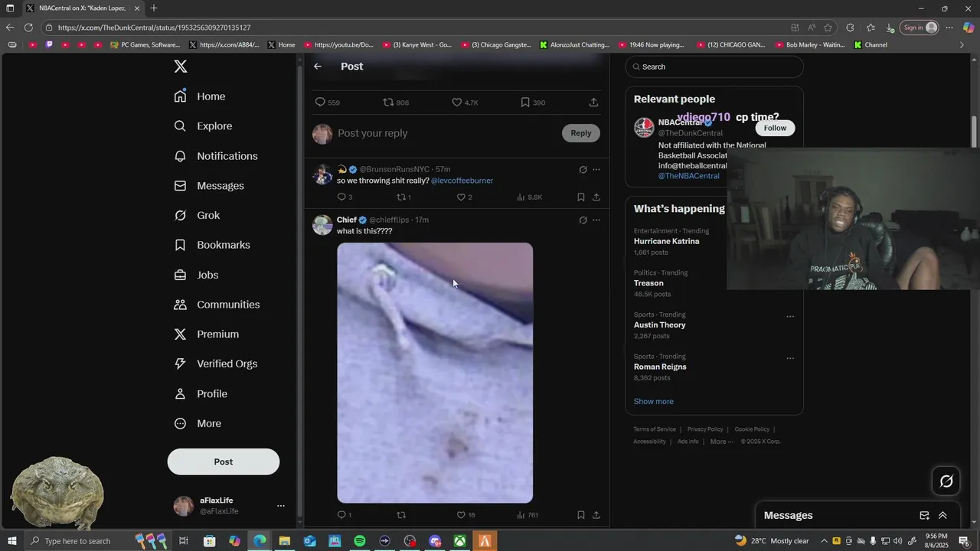Open more options for Austin Theory trend
The width and height of the screenshot is (980, 551).
point(790,316)
